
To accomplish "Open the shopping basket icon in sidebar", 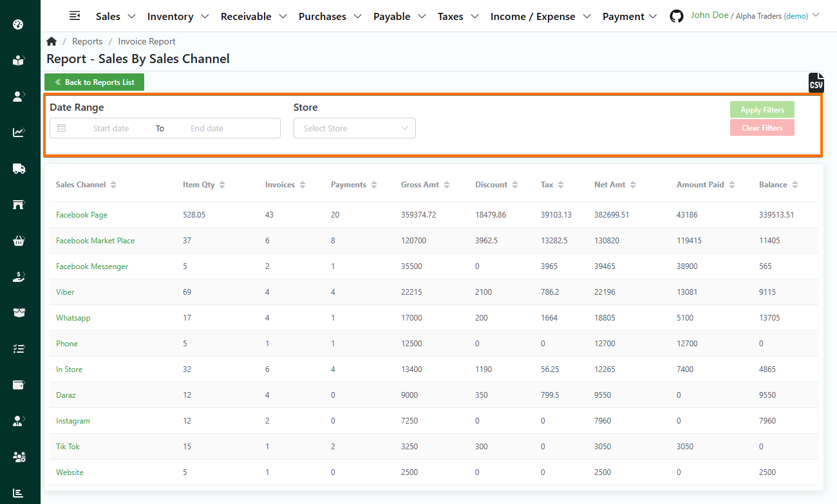I will pos(19,241).
